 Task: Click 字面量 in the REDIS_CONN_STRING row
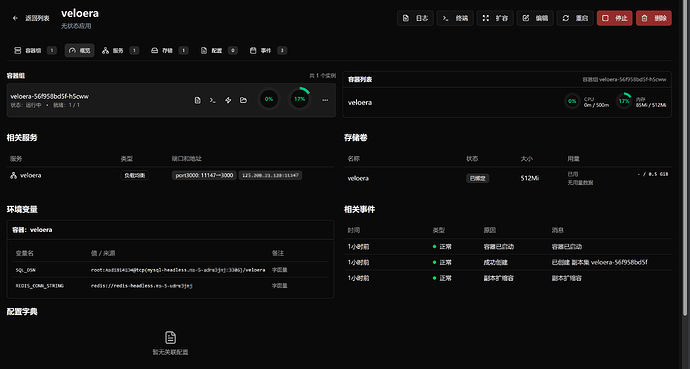click(279, 286)
